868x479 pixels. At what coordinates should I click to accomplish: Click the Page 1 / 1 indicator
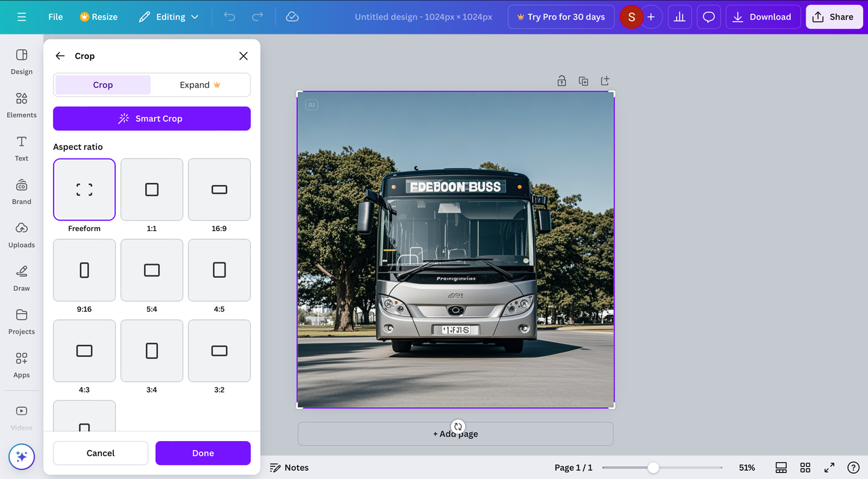574,467
